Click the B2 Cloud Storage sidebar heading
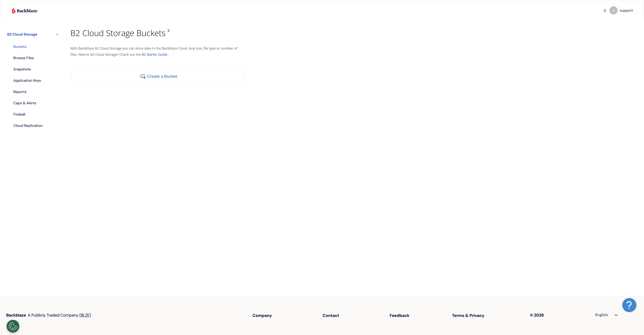644x335 pixels. pyautogui.click(x=22, y=35)
